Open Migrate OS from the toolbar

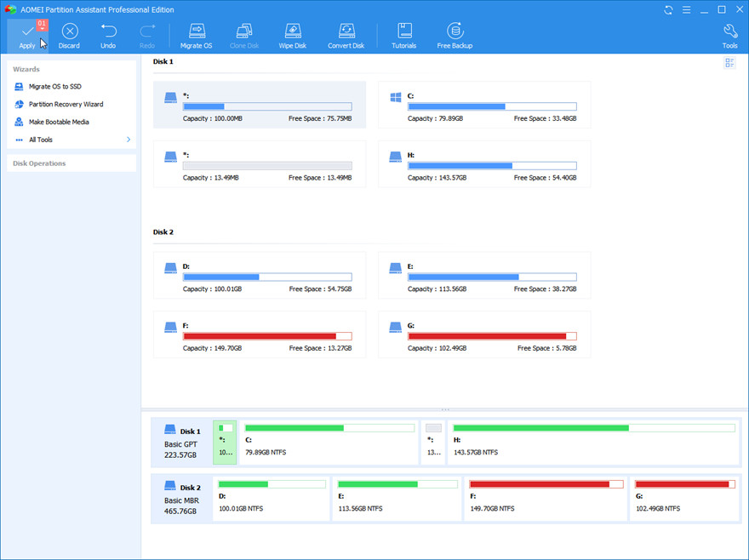tap(197, 37)
